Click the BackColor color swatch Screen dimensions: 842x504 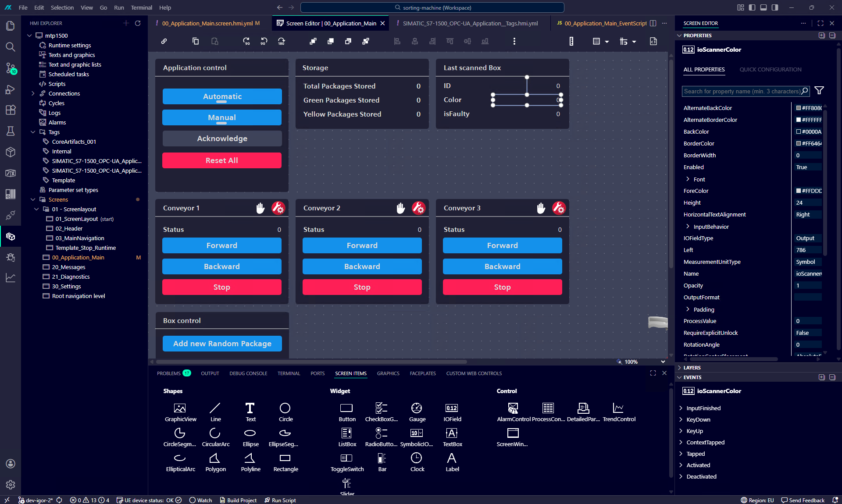(799, 131)
